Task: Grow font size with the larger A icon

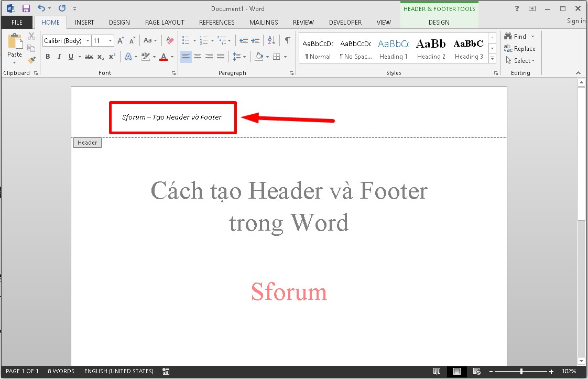Action: coord(121,40)
